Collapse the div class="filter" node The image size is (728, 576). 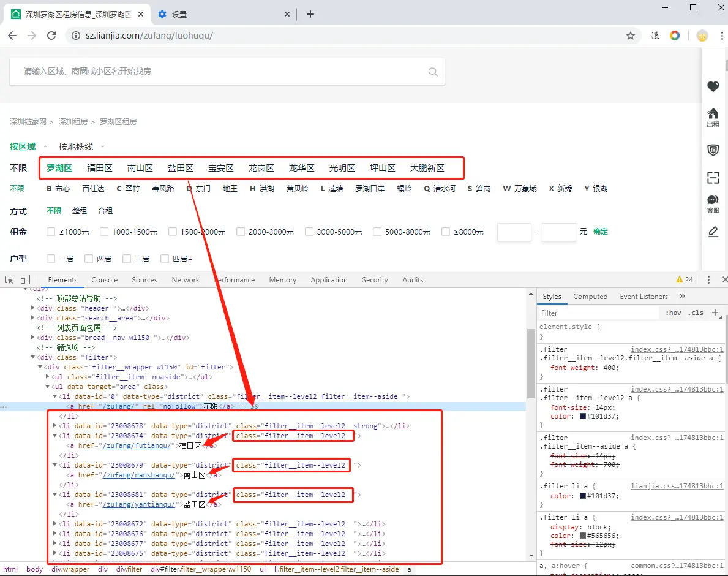(x=32, y=357)
